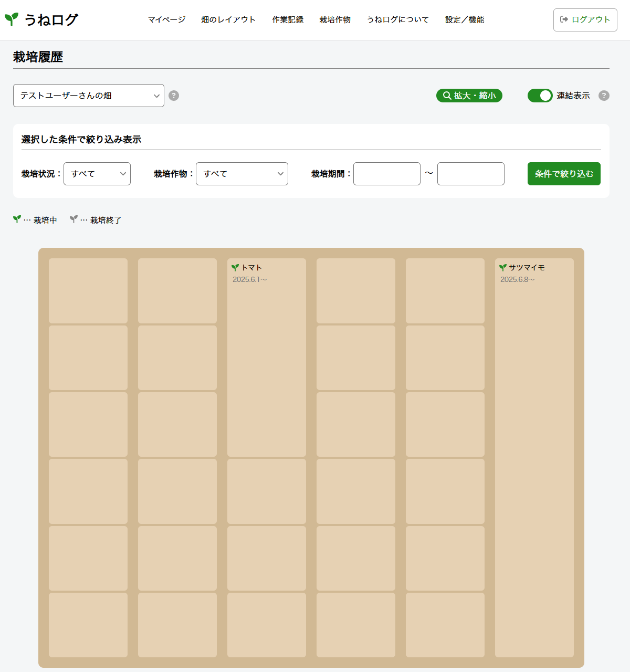Click 条件で絞り込む button
This screenshot has width=630, height=672.
coord(564,174)
